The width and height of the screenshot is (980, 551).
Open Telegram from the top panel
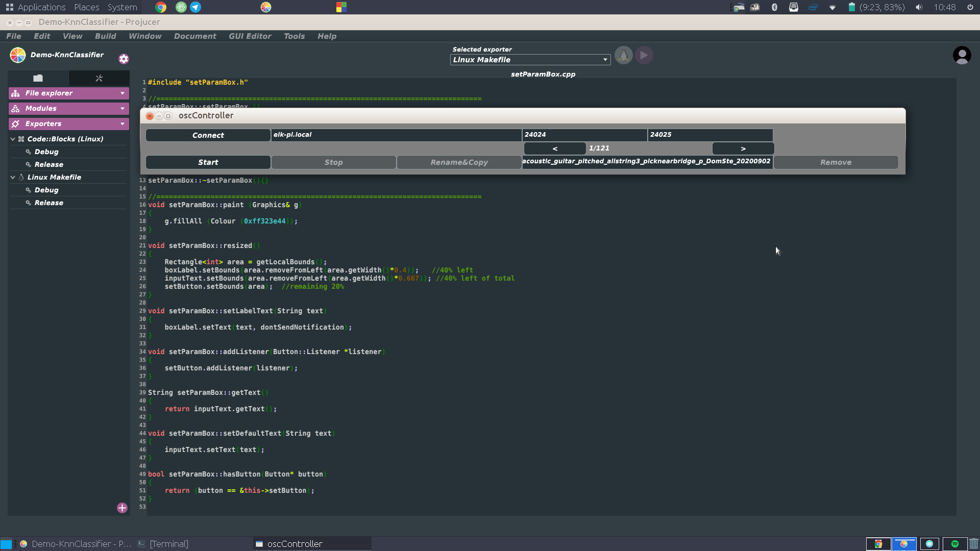(195, 7)
